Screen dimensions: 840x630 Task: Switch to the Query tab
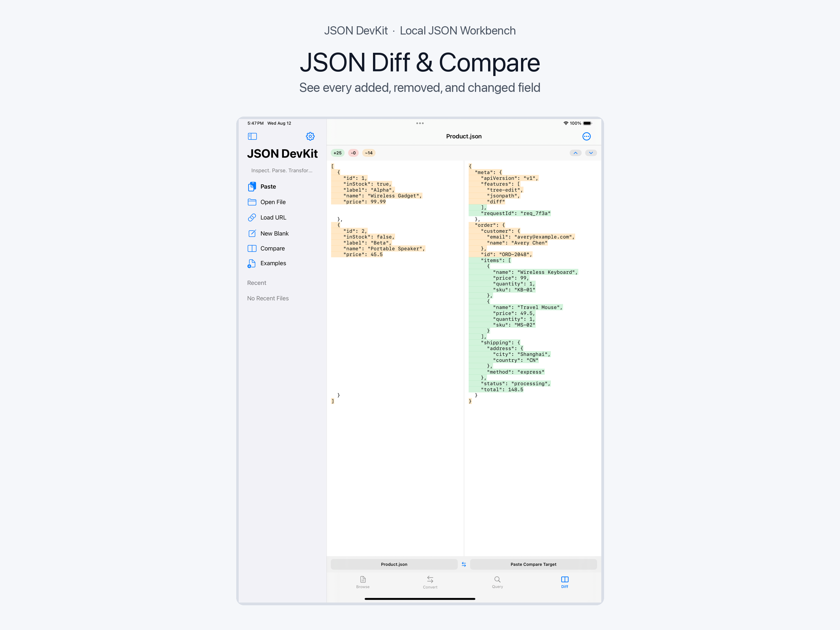pyautogui.click(x=497, y=582)
